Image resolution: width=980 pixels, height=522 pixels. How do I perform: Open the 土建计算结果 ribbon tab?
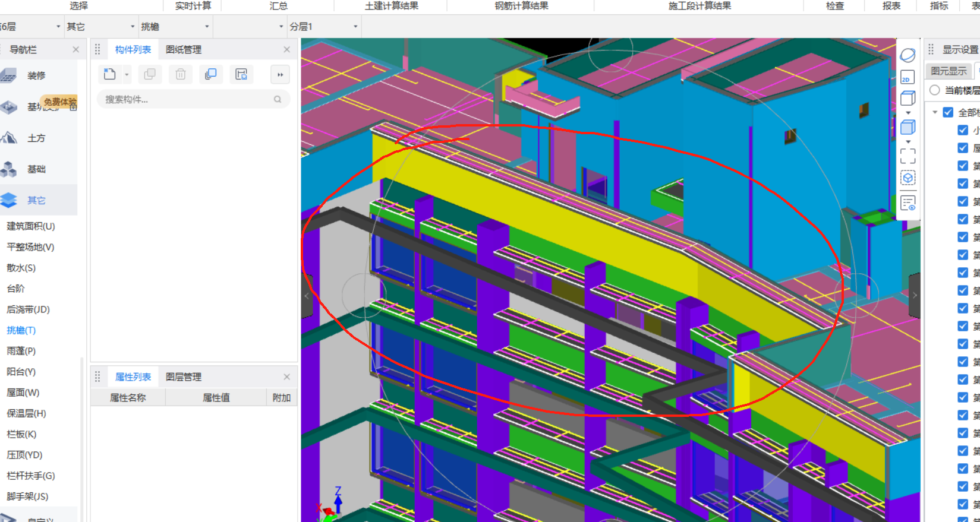pos(392,5)
